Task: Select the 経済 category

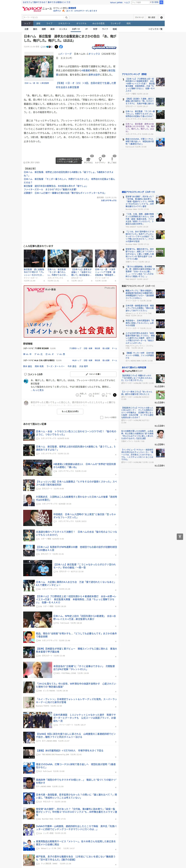Action: click(52, 29)
